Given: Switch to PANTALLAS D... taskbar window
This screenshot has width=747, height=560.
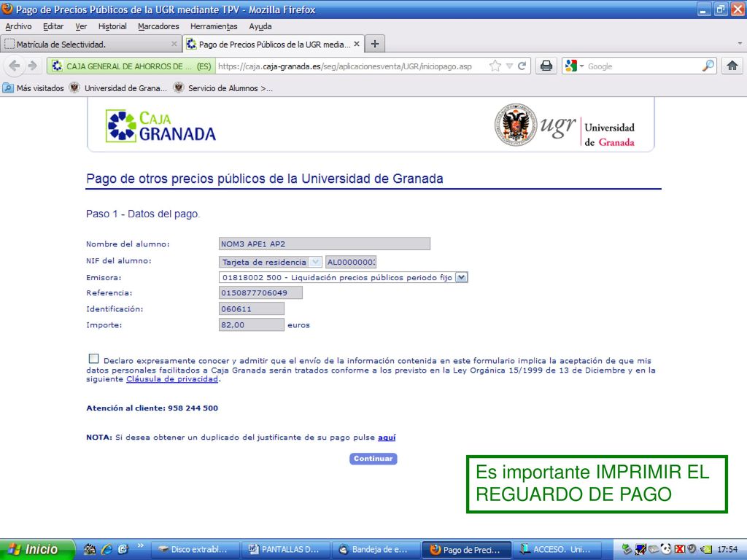Looking at the screenshot, I should 286,550.
